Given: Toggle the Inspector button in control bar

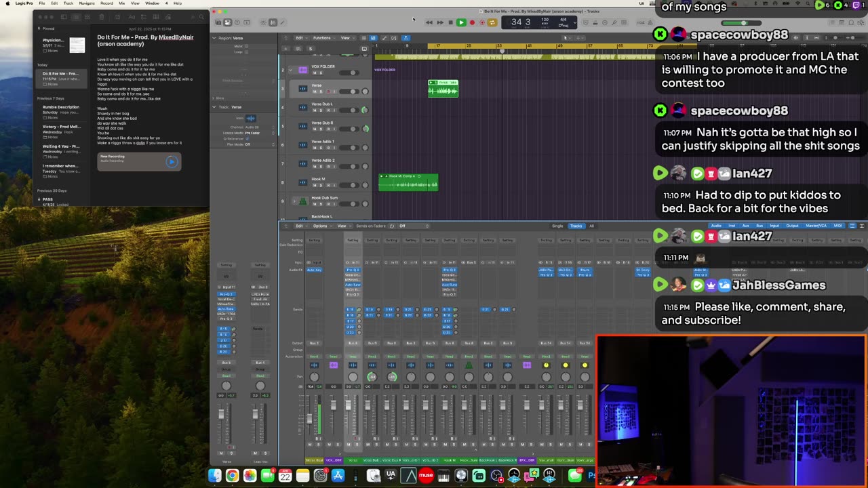Looking at the screenshot, I should (227, 22).
